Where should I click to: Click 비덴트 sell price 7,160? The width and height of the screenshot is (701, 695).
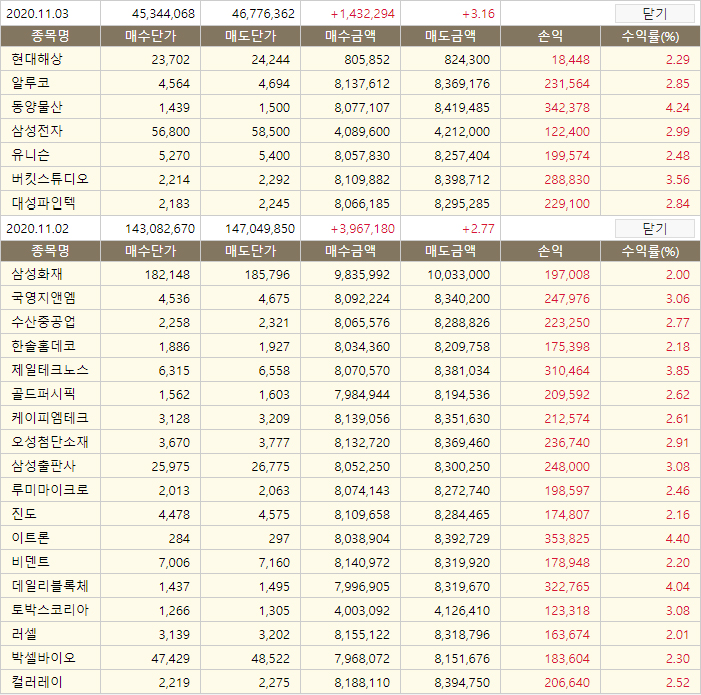click(x=274, y=563)
